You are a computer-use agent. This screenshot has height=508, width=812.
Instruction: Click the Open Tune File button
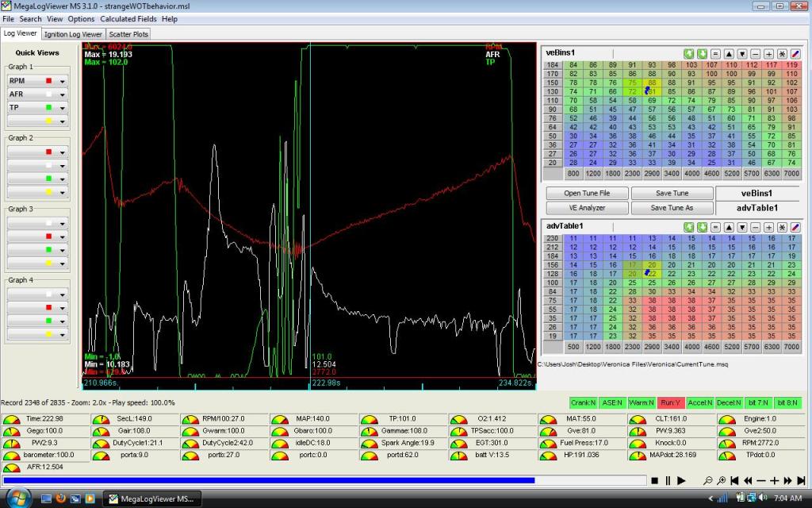tap(585, 194)
